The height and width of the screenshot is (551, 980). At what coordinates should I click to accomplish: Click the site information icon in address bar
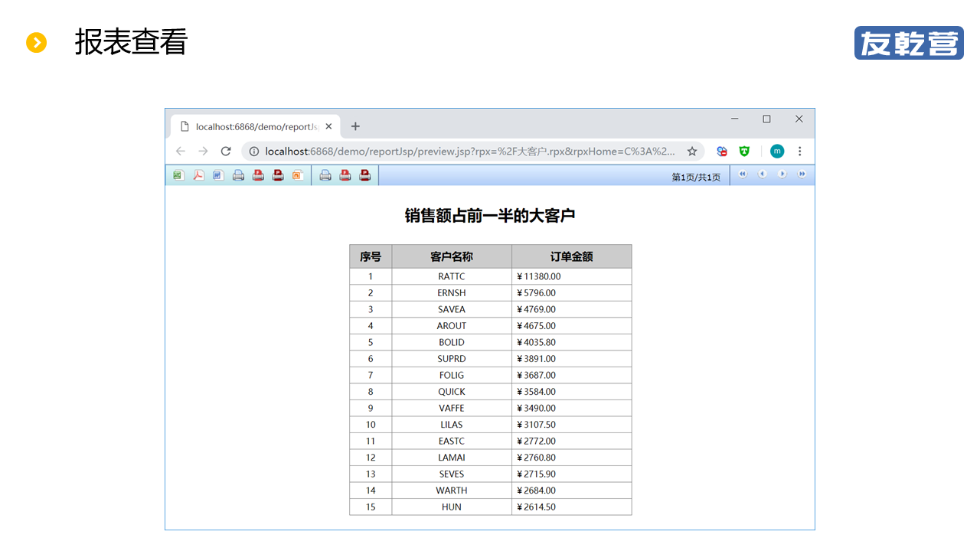pyautogui.click(x=254, y=152)
